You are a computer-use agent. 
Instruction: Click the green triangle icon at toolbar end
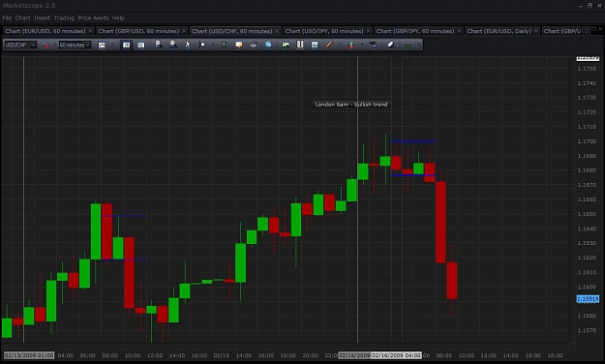point(408,45)
